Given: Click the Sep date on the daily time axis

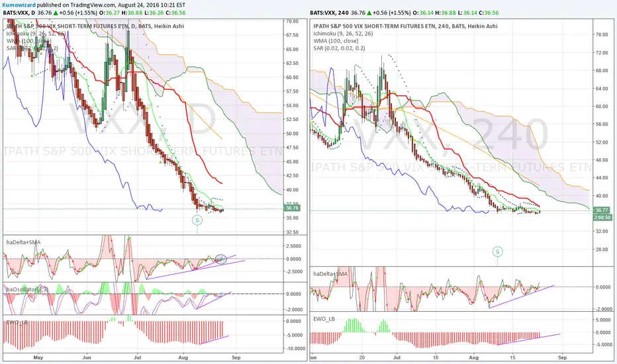Looking at the screenshot, I should pos(236,357).
